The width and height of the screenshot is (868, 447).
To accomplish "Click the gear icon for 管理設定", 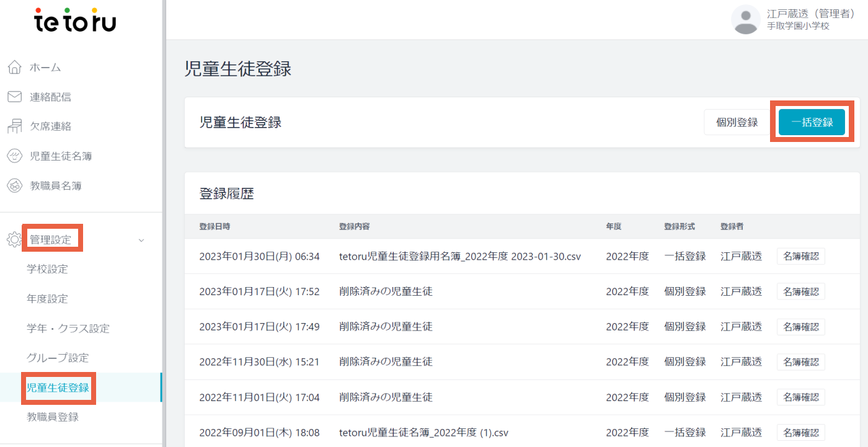I will pos(14,239).
